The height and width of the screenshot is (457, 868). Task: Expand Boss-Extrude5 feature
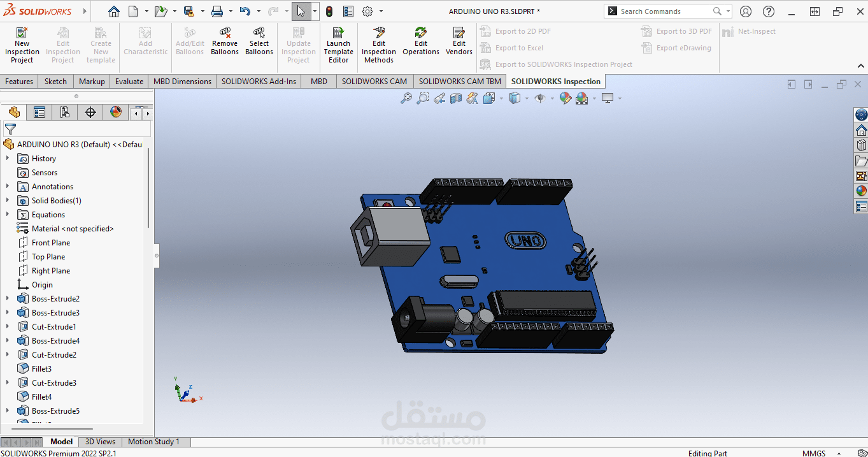tap(8, 410)
